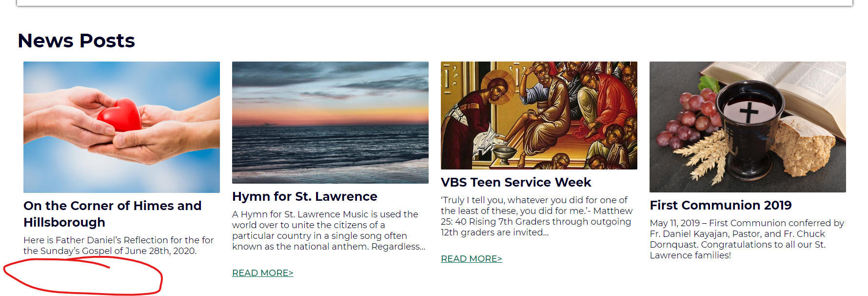
Task: Open "On the Corner of Himes and Hillsborough" post
Action: click(112, 214)
